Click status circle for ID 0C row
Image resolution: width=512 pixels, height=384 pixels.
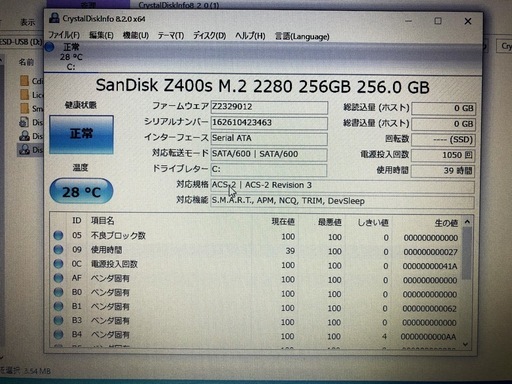(58, 264)
